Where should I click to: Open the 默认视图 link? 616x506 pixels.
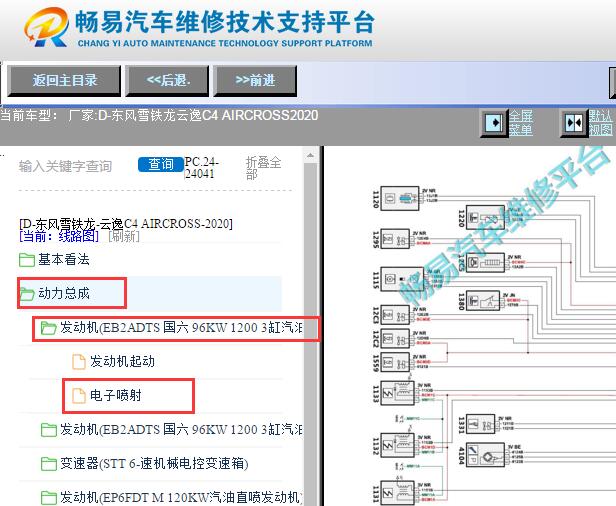[600, 123]
